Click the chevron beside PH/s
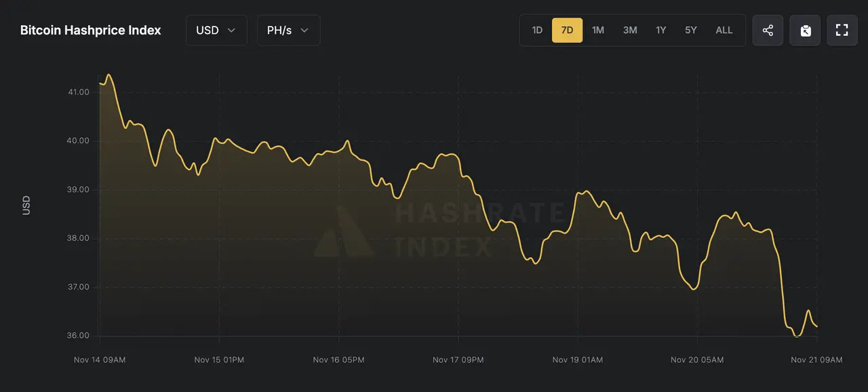 304,31
